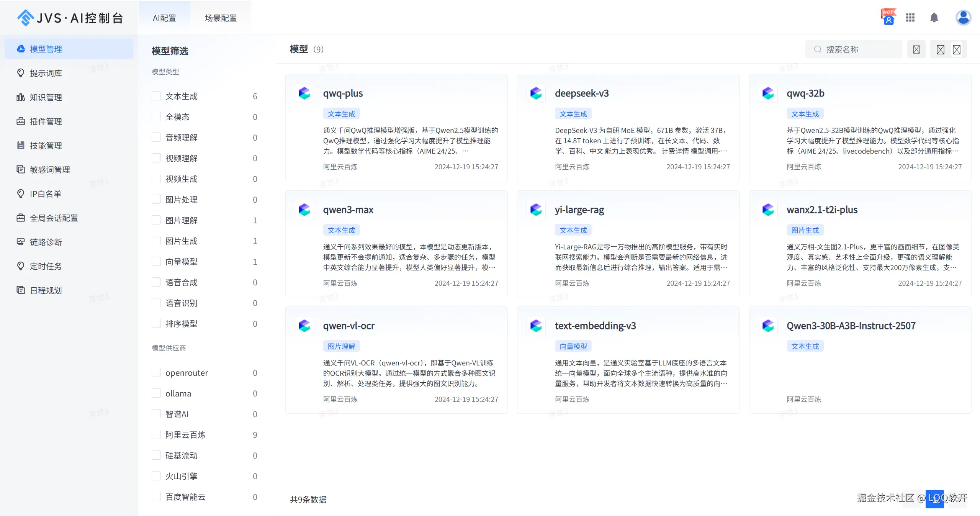The image size is (980, 516).
Task: Click the 文本生成 tag on qwq-plus
Action: (x=341, y=114)
